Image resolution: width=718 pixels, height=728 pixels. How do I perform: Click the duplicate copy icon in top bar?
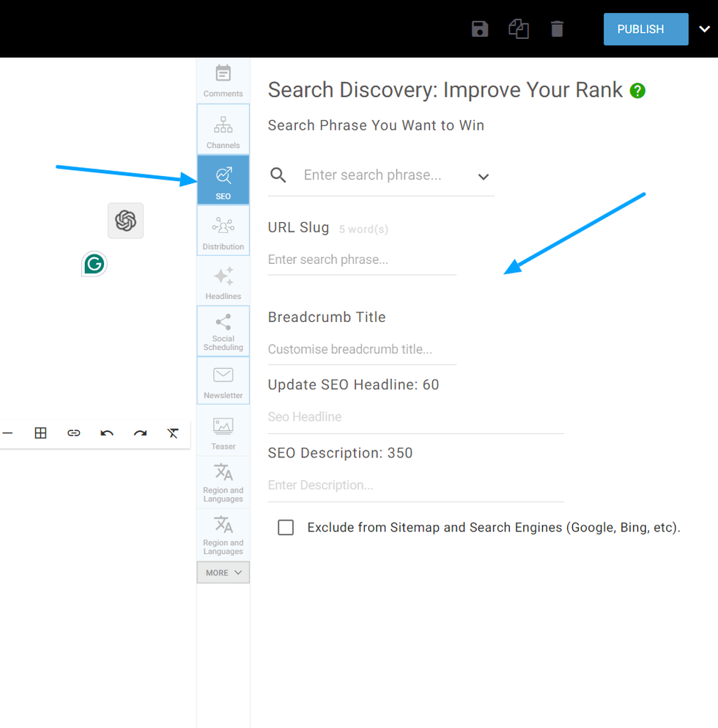[519, 29]
